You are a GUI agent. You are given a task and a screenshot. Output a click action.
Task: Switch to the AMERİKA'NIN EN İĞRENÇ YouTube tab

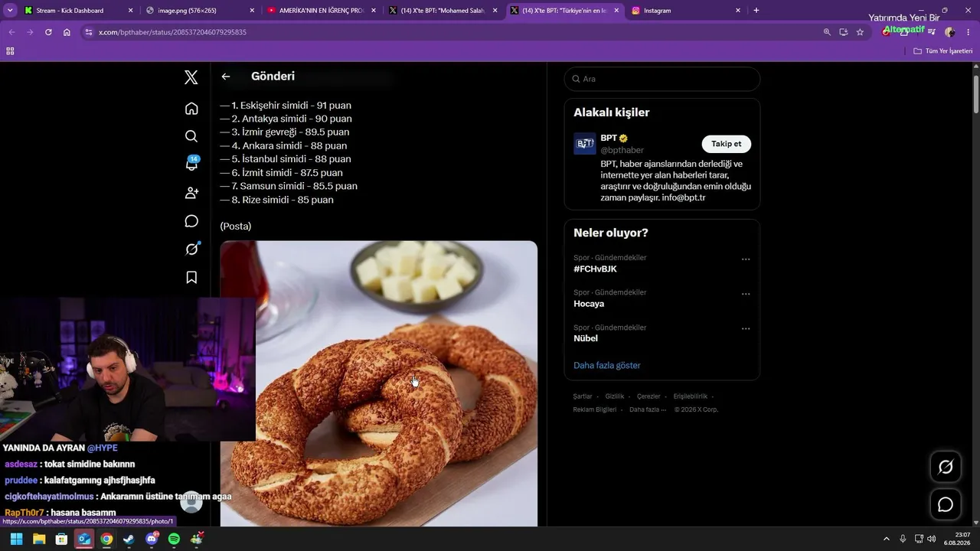[322, 11]
